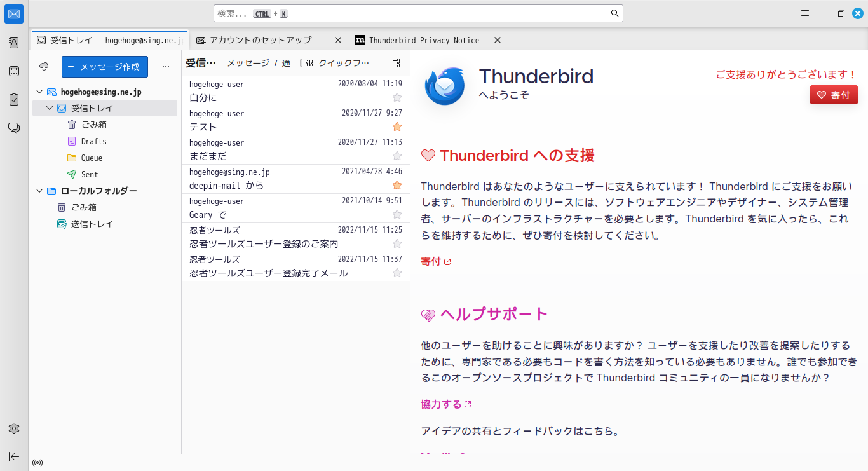The image size is (868, 471).
Task: Open the Geary で message
Action: (x=295, y=208)
